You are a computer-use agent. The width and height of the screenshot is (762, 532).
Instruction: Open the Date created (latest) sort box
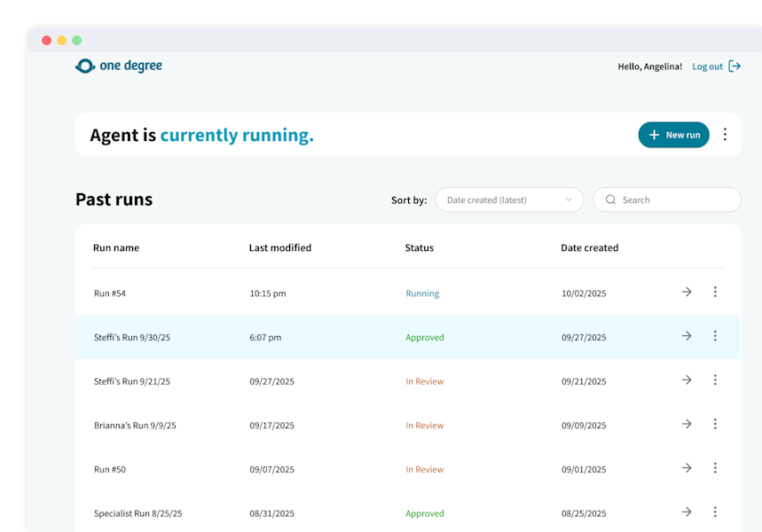coord(509,199)
